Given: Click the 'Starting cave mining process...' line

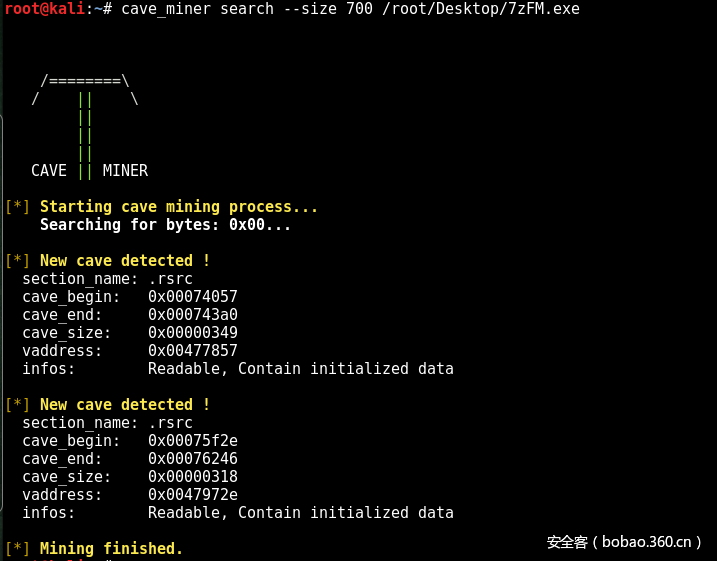Looking at the screenshot, I should [179, 207].
